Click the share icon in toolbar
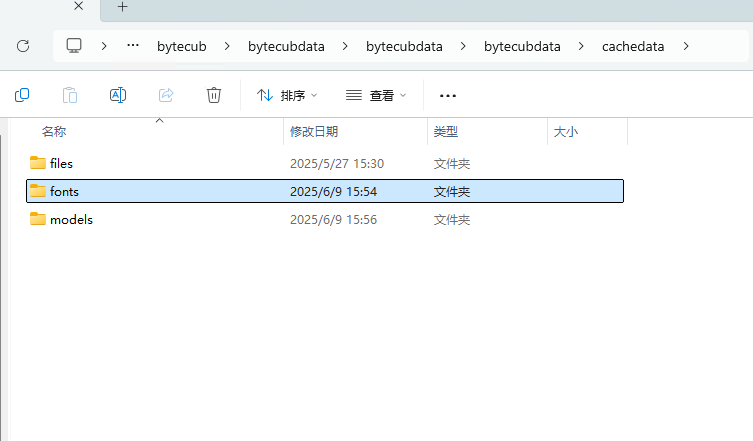The height and width of the screenshot is (441, 753). [166, 95]
